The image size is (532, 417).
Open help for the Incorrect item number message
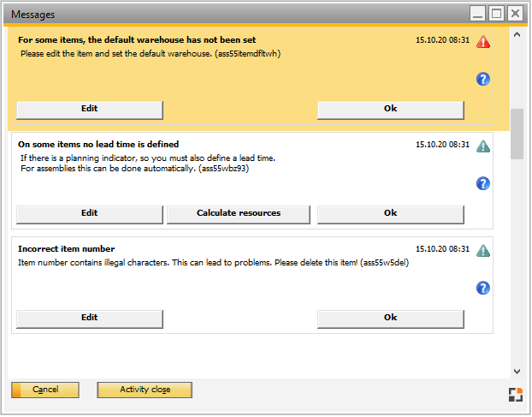click(483, 288)
